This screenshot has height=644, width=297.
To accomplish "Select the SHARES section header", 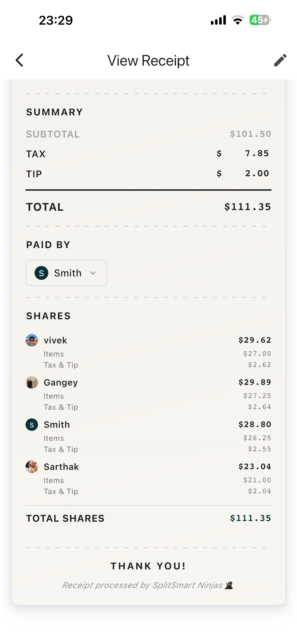I will point(48,316).
